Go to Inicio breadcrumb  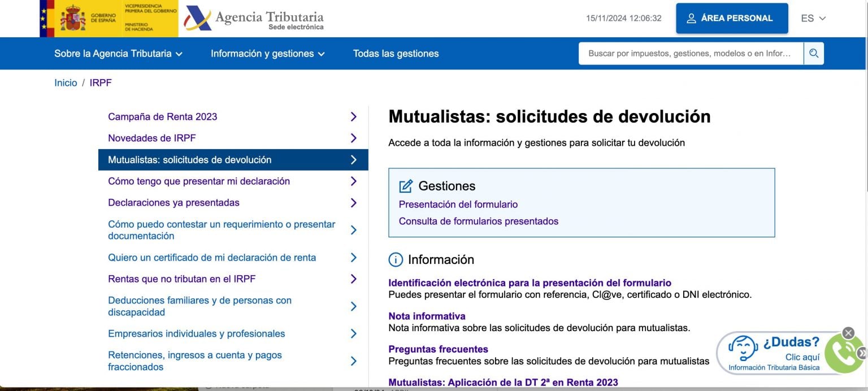pos(66,83)
